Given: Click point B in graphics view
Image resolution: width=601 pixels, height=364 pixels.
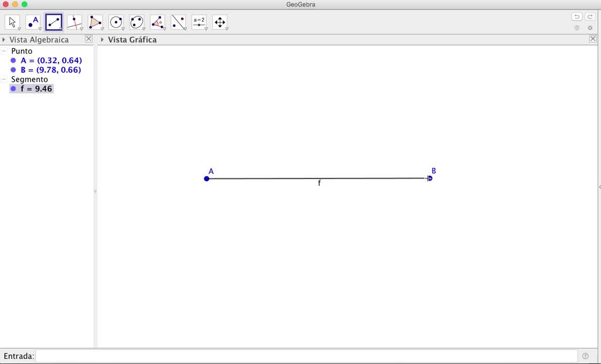Looking at the screenshot, I should pos(430,178).
